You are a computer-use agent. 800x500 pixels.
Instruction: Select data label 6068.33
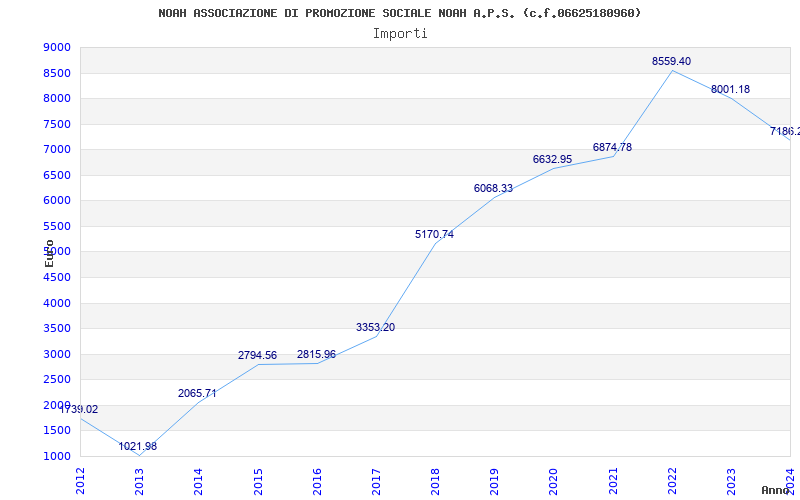[x=493, y=188]
